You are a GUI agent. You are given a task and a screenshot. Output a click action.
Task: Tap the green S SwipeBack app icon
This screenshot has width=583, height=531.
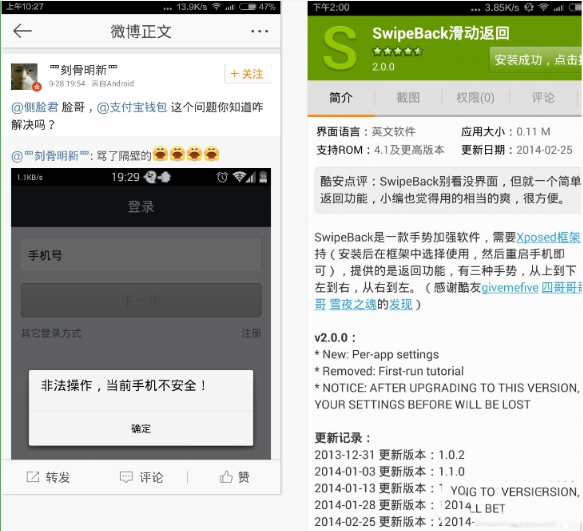pyautogui.click(x=340, y=48)
